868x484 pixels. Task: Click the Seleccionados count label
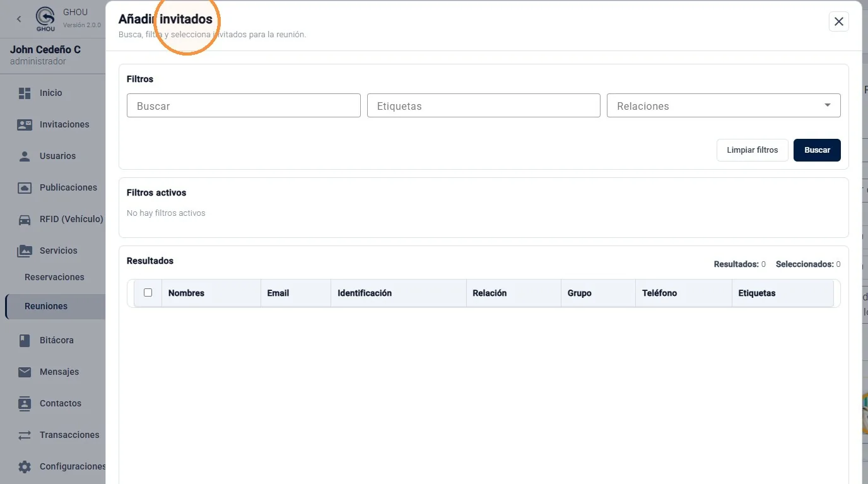808,264
